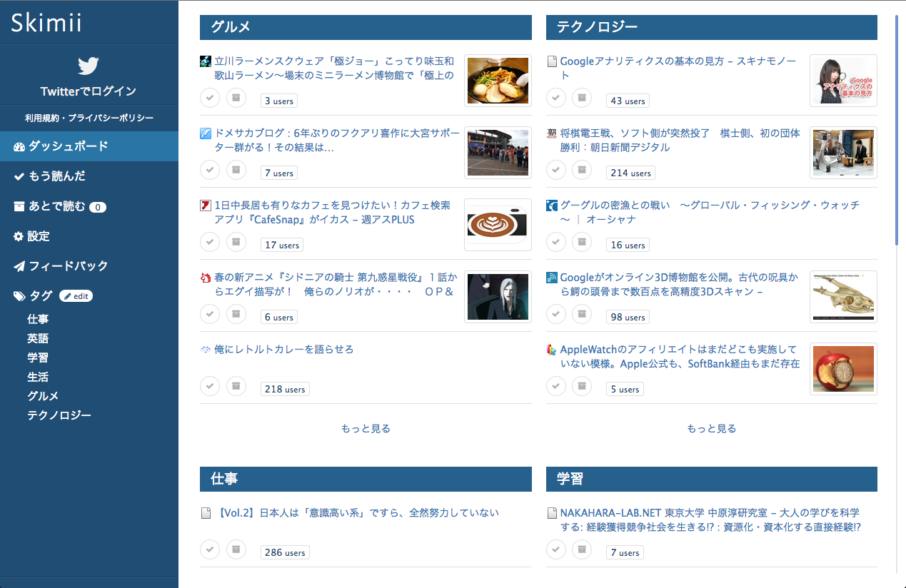The height and width of the screenshot is (588, 906).
Task: Click the Twitter bird login icon
Action: (89, 66)
